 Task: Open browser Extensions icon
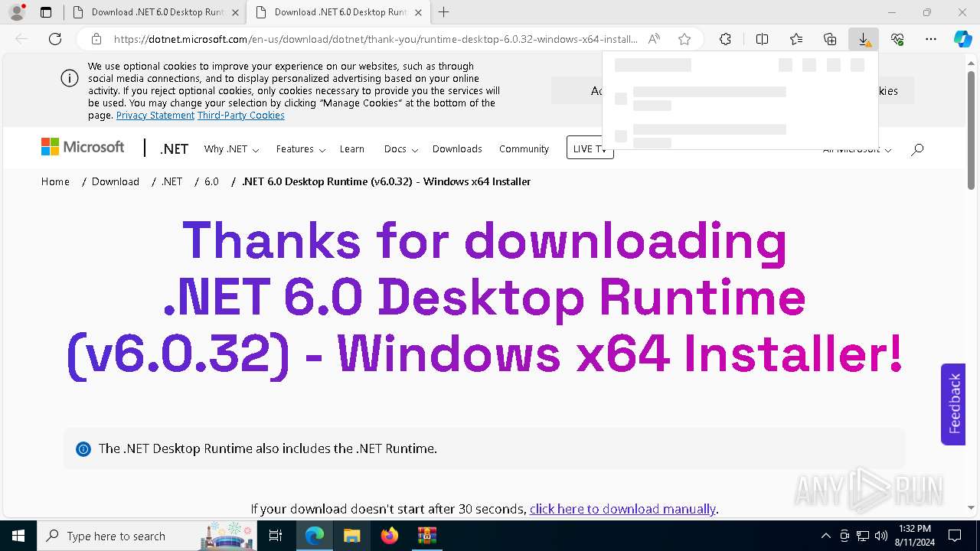click(x=725, y=39)
